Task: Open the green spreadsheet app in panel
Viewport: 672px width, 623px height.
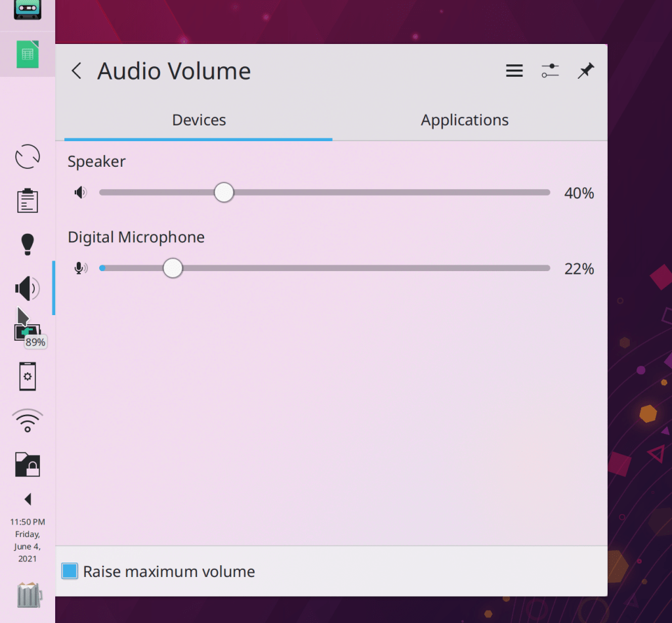Action: (x=28, y=54)
